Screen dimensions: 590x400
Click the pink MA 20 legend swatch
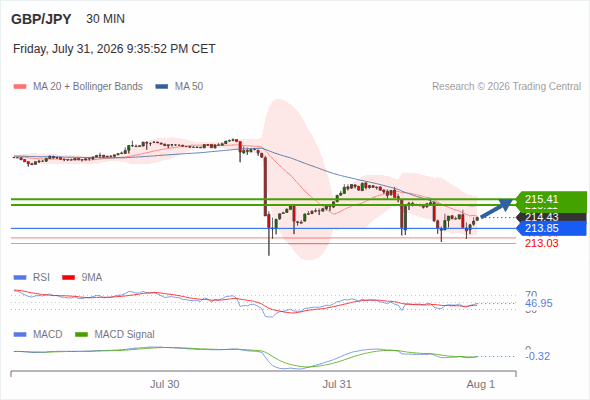click(20, 87)
